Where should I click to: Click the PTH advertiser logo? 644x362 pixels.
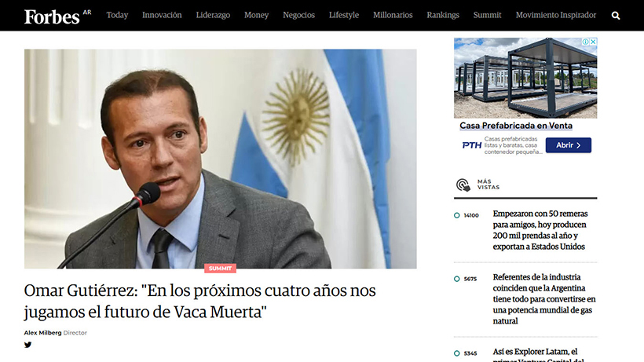pos(471,145)
